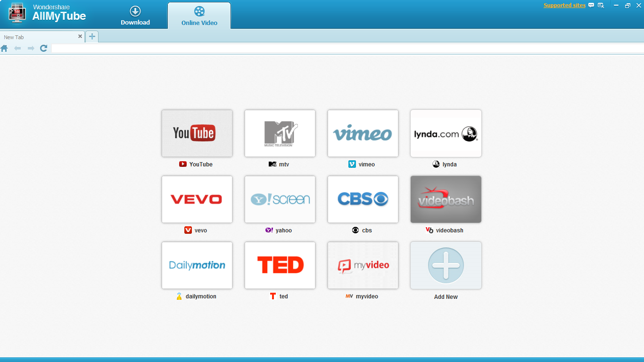This screenshot has width=644, height=362.
Task: Restore down the AllMyTube window
Action: click(x=627, y=6)
